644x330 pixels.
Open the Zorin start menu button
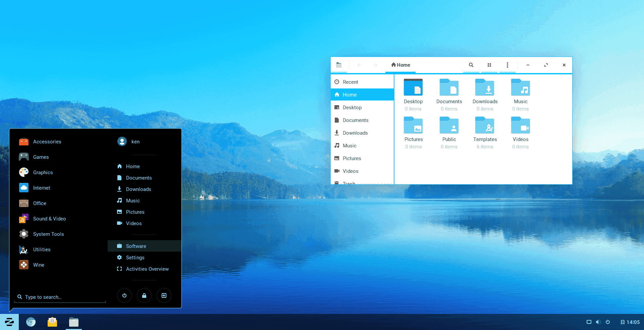(9, 322)
